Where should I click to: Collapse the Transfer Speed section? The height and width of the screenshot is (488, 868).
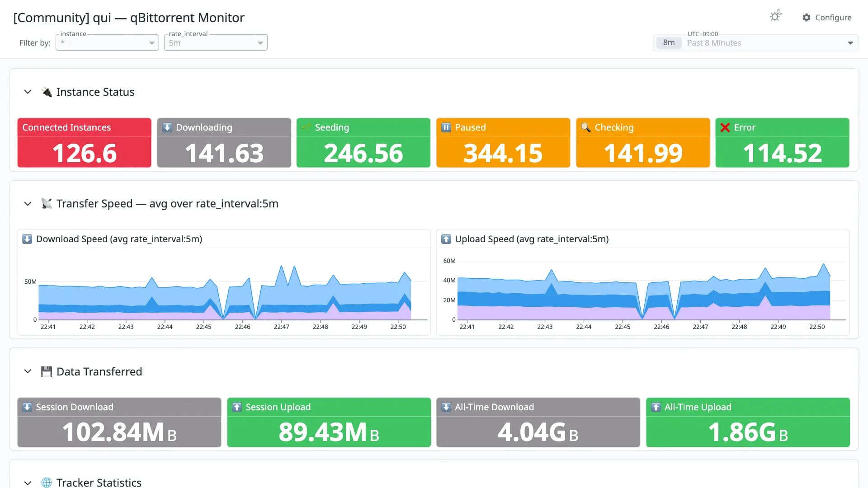[28, 204]
